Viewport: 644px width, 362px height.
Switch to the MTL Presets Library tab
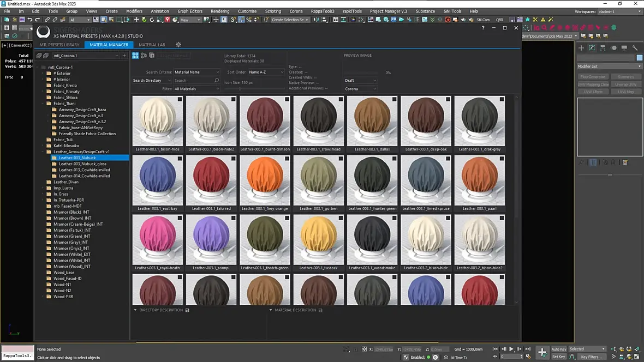point(59,45)
